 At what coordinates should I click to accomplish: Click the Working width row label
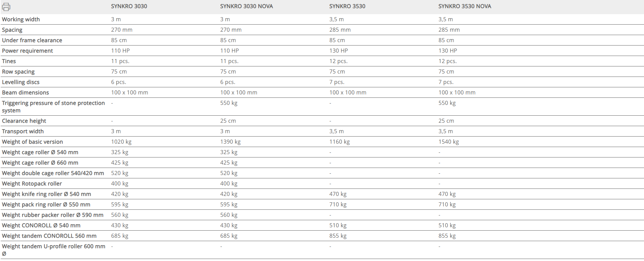(21, 19)
